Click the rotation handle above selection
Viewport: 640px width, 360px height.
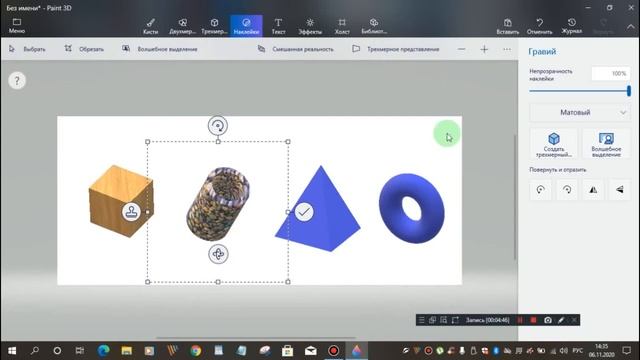tap(218, 125)
